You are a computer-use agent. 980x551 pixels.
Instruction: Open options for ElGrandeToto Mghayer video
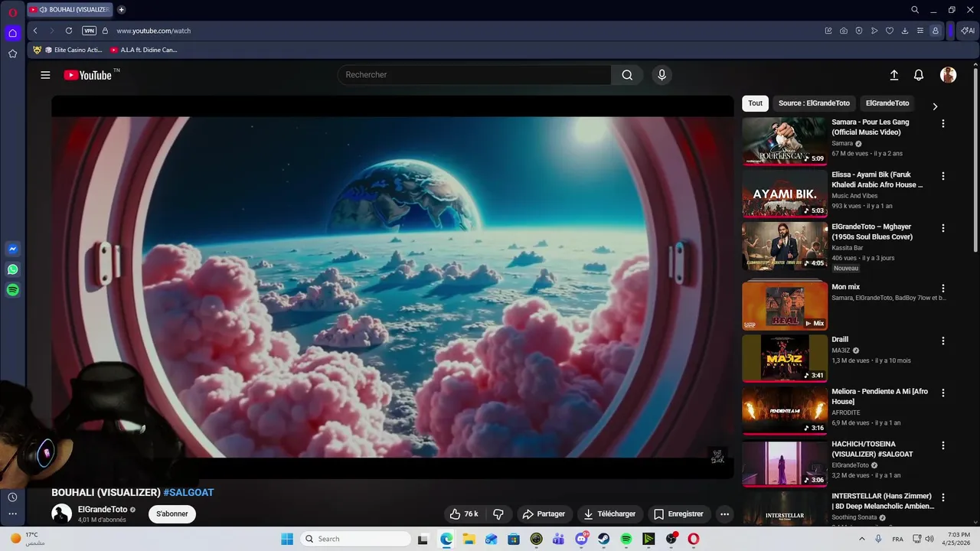coord(943,228)
